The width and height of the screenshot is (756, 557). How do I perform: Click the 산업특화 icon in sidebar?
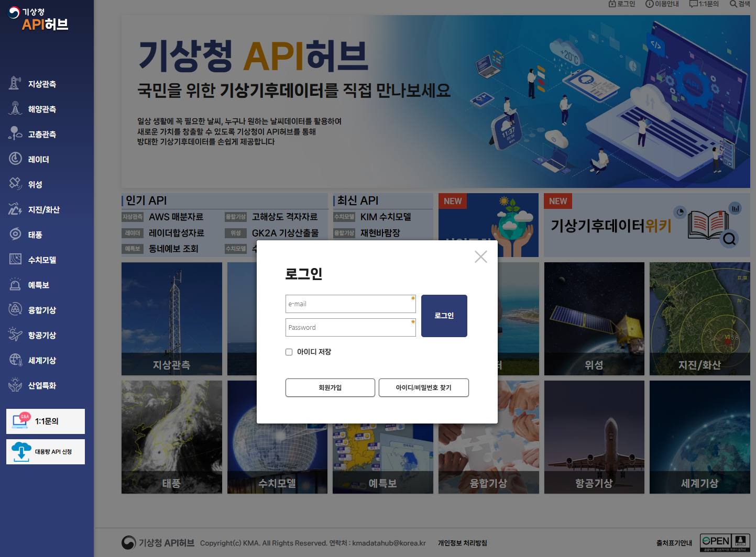pyautogui.click(x=15, y=385)
